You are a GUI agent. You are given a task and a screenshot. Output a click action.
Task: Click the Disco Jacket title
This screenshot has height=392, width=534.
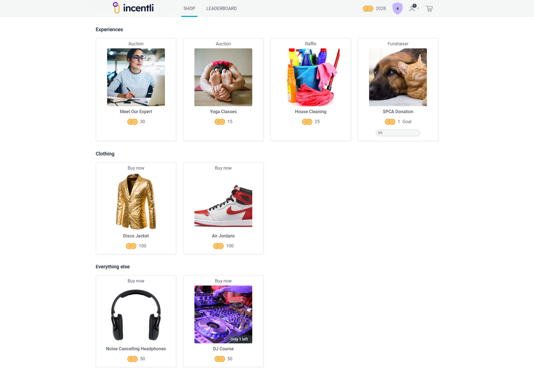(x=136, y=236)
